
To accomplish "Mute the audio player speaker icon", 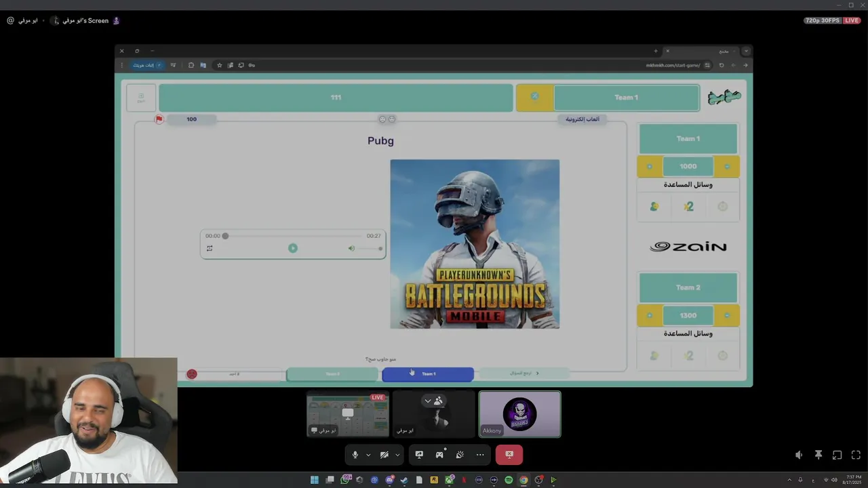I will pos(351,248).
